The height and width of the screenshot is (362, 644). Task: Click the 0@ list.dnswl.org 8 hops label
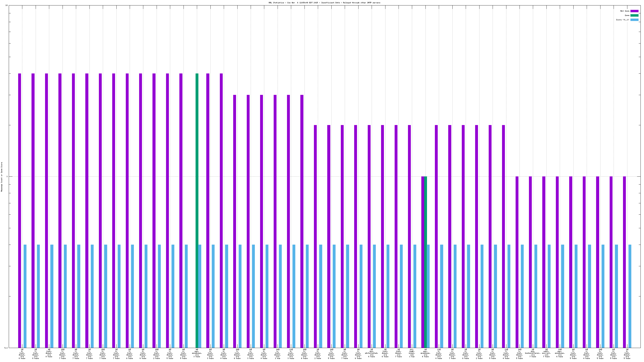(49, 353)
